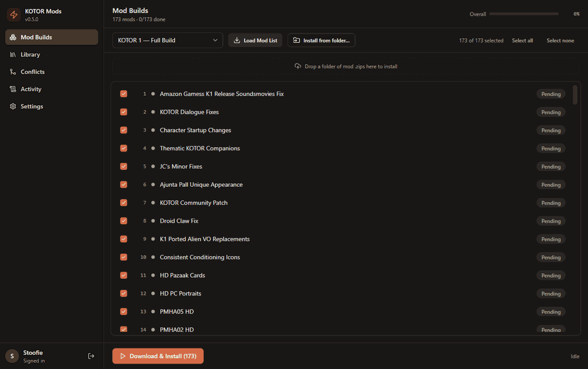Viewport: 588px width, 369px height.
Task: Click the Stoofie Signed in label
Action: 34,356
